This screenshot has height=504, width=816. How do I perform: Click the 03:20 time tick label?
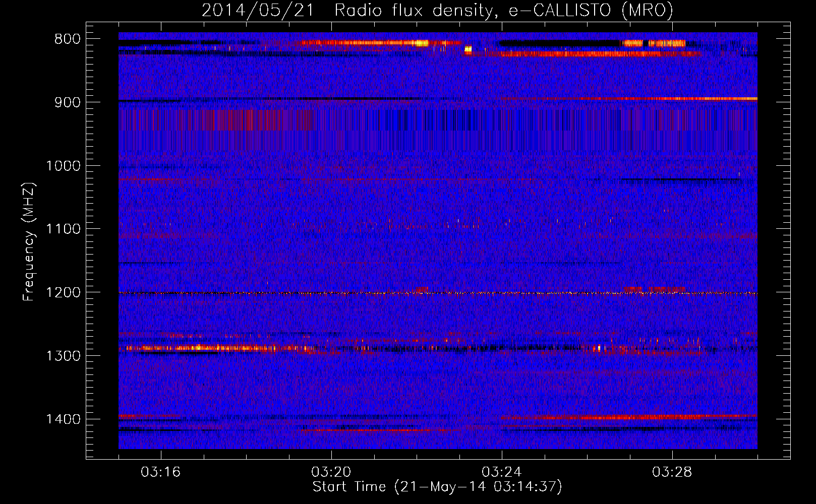331,472
